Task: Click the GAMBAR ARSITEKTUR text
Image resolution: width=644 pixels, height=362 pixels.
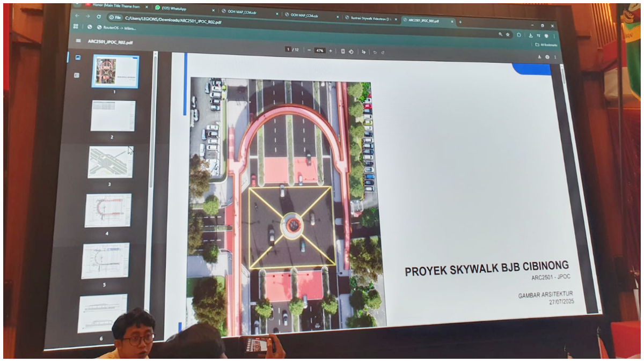Action: (x=545, y=294)
